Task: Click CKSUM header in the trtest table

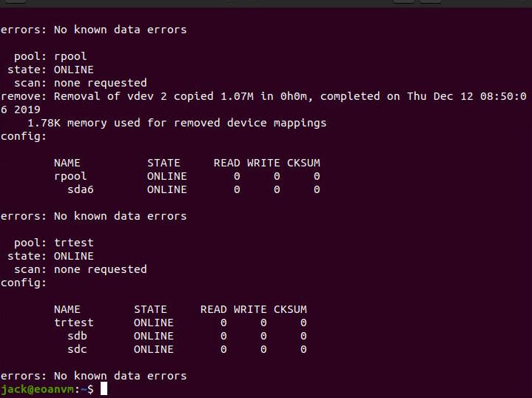Action: (x=290, y=309)
